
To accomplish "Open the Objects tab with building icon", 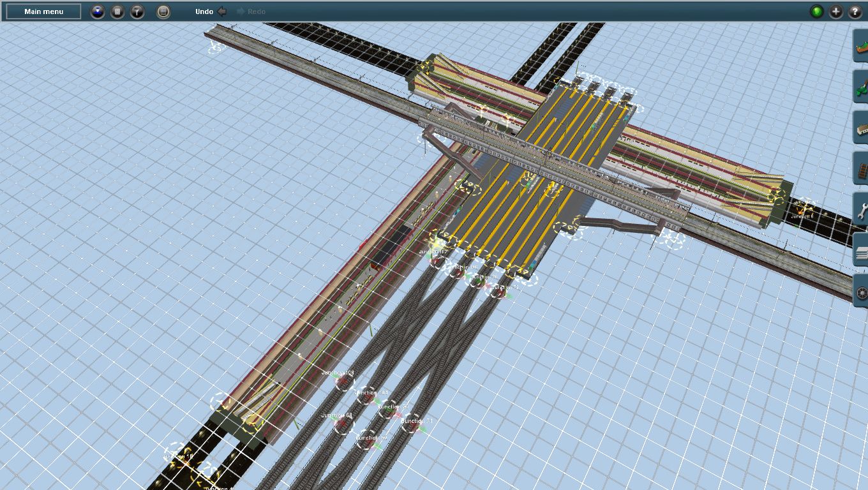I will click(861, 128).
